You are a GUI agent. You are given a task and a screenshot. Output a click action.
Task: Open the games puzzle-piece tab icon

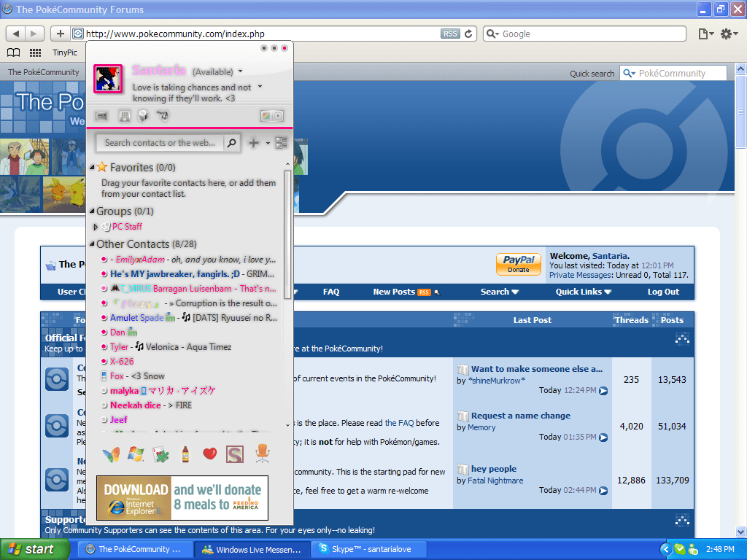point(160,454)
